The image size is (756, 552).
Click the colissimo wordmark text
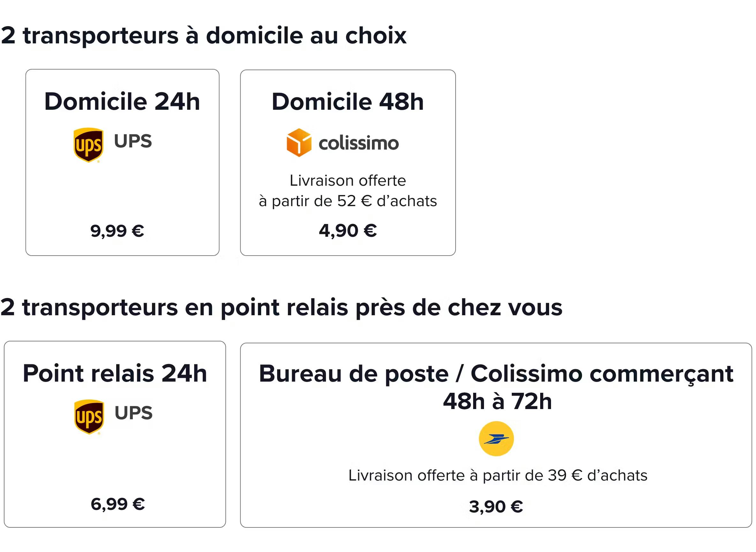(359, 143)
